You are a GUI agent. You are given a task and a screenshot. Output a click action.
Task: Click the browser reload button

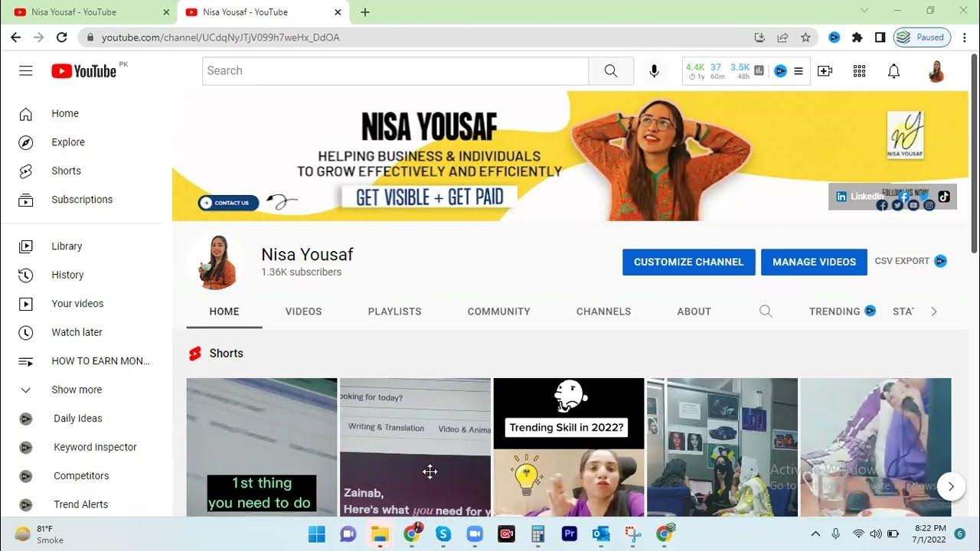point(61,37)
